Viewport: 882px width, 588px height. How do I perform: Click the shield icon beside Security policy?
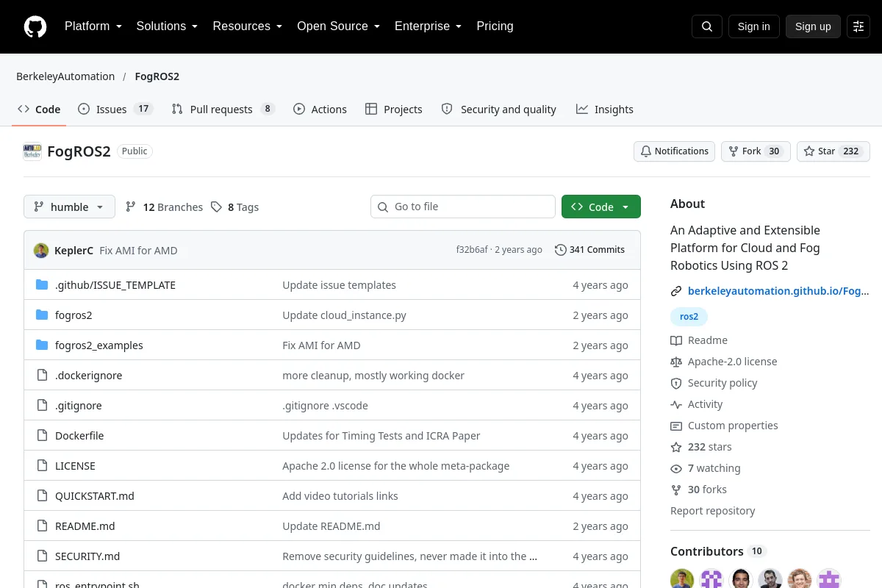[x=676, y=383]
